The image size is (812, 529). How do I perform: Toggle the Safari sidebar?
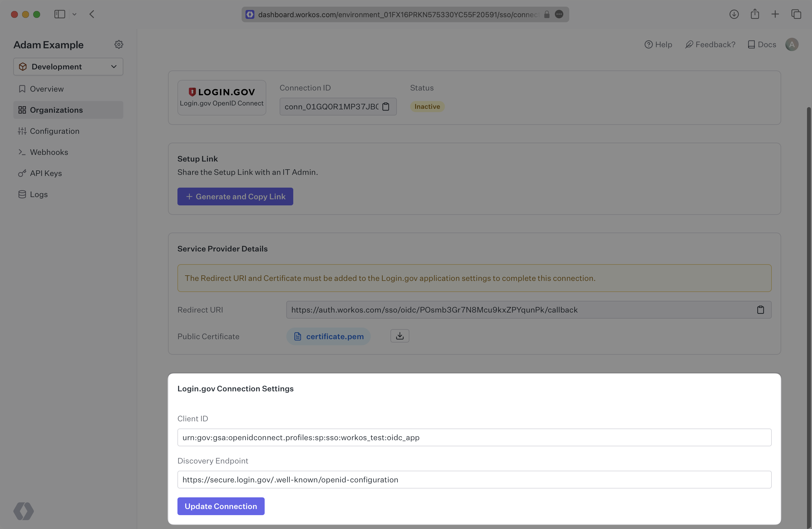click(x=60, y=14)
